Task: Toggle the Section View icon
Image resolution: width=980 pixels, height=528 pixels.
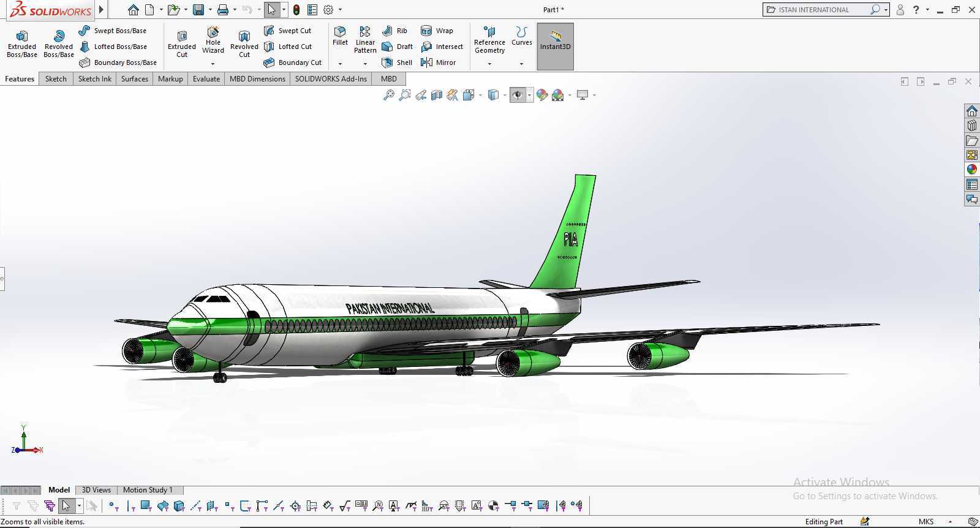Action: (x=437, y=95)
